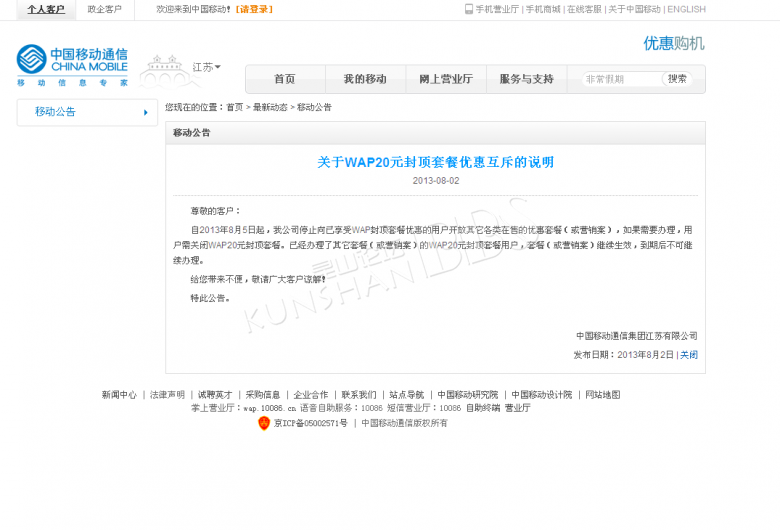Open the 站点导航 footer link
Viewport: 780px width, 530px height.
coord(406,395)
